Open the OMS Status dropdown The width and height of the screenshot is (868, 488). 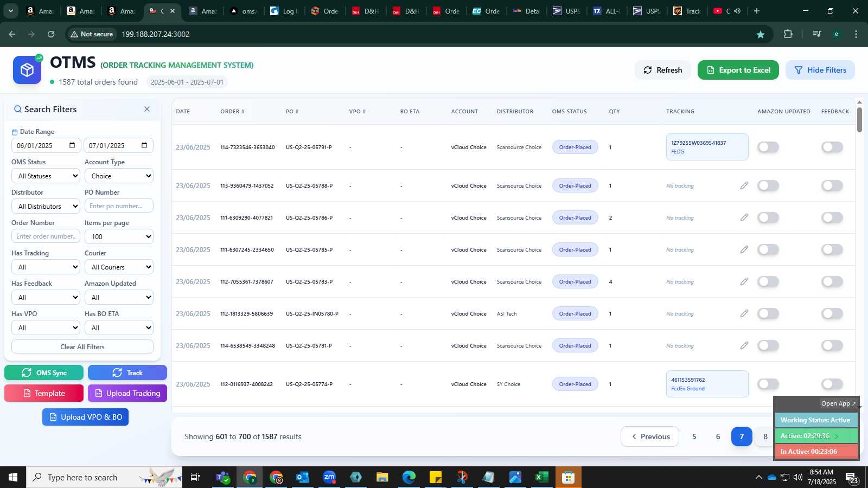coord(46,176)
